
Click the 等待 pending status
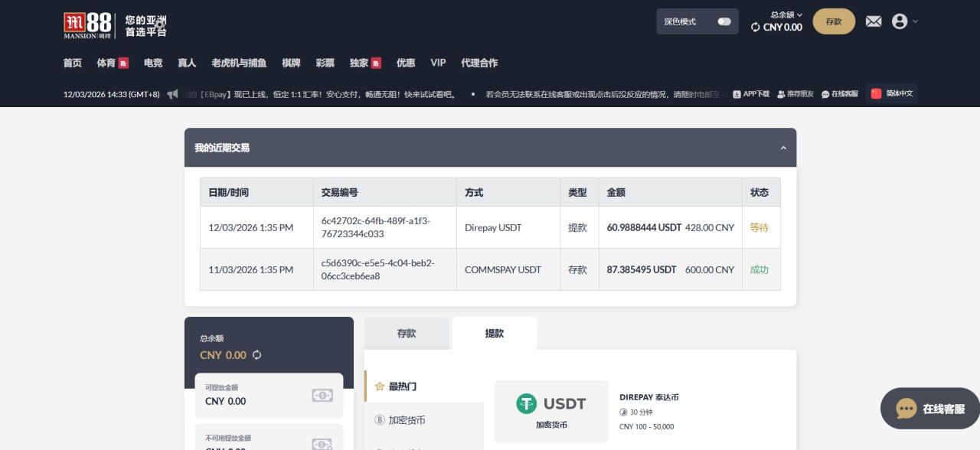point(759,227)
